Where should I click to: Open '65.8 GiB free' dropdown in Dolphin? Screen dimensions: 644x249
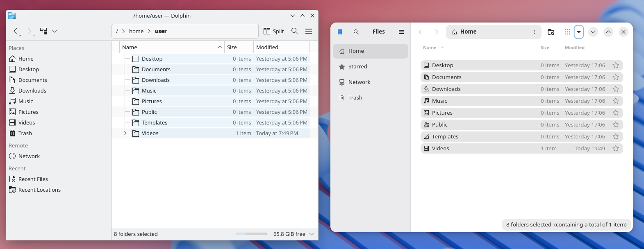[312, 234]
